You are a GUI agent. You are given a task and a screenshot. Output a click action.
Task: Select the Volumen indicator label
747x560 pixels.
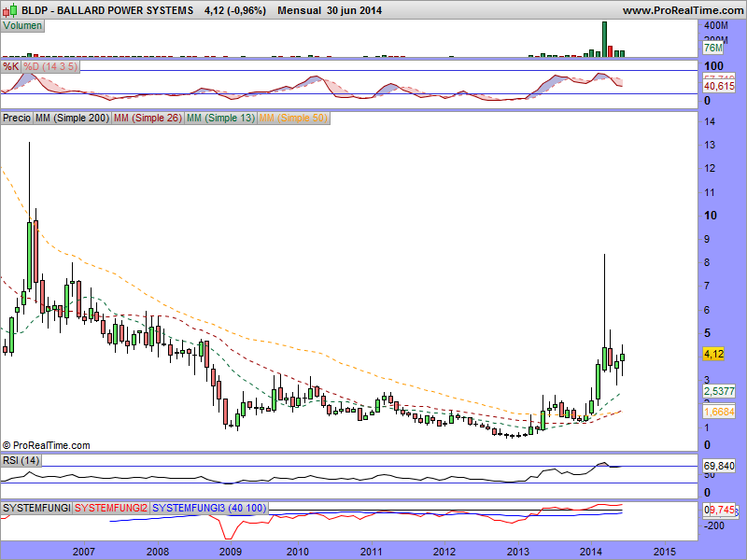22,26
